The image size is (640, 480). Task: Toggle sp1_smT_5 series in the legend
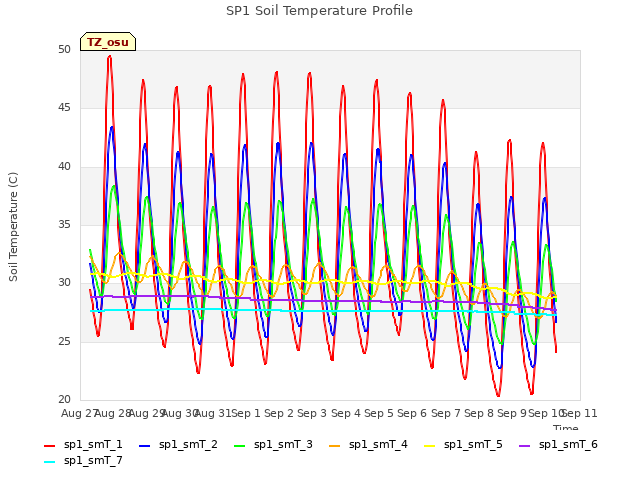pyautogui.click(x=463, y=445)
